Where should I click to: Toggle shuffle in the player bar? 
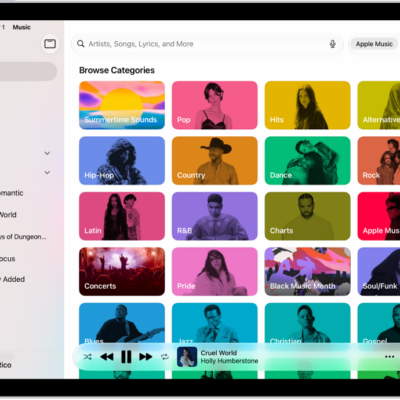click(88, 357)
